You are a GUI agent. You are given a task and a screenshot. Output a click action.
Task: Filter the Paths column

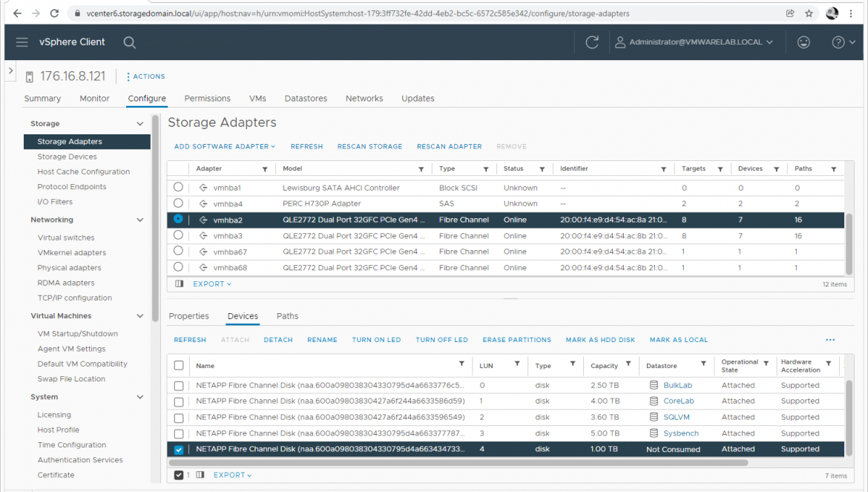tap(833, 169)
